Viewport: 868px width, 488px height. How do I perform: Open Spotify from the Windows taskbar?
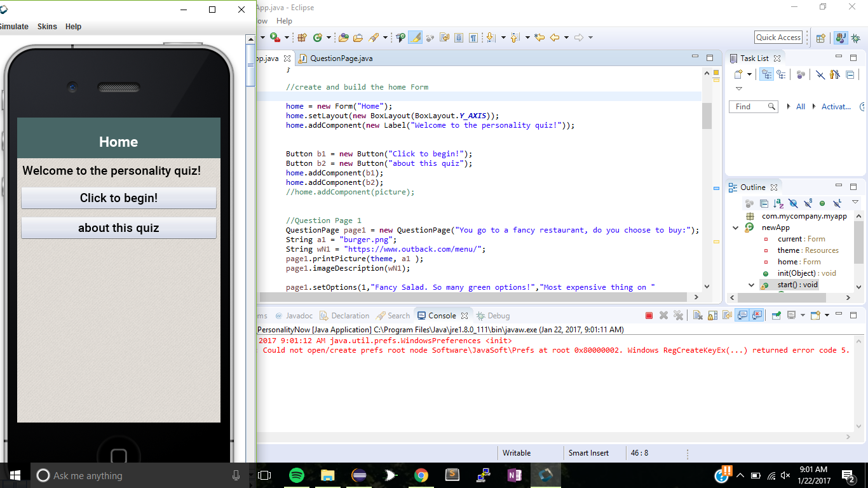pyautogui.click(x=296, y=475)
